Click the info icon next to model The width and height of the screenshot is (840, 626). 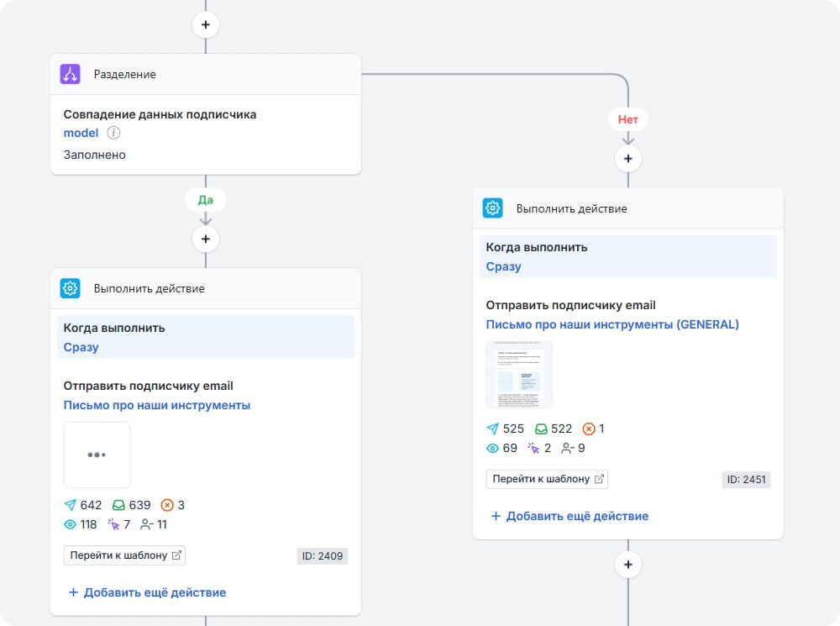113,133
